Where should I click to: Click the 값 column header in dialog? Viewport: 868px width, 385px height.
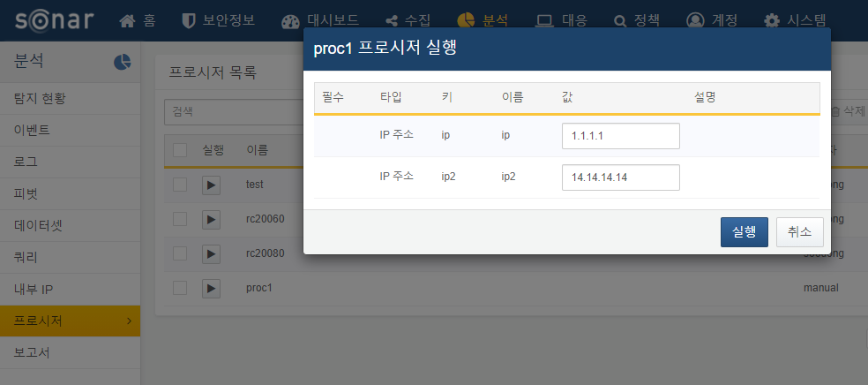(567, 97)
